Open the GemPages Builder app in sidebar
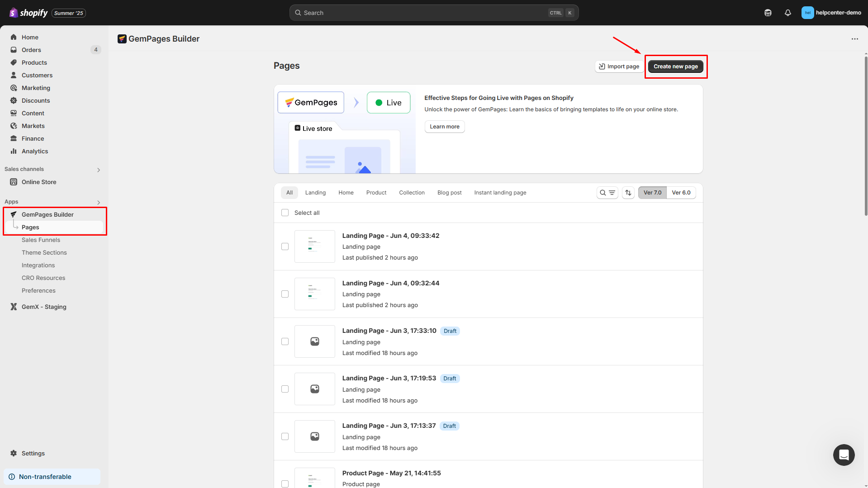868x488 pixels. 47,214
